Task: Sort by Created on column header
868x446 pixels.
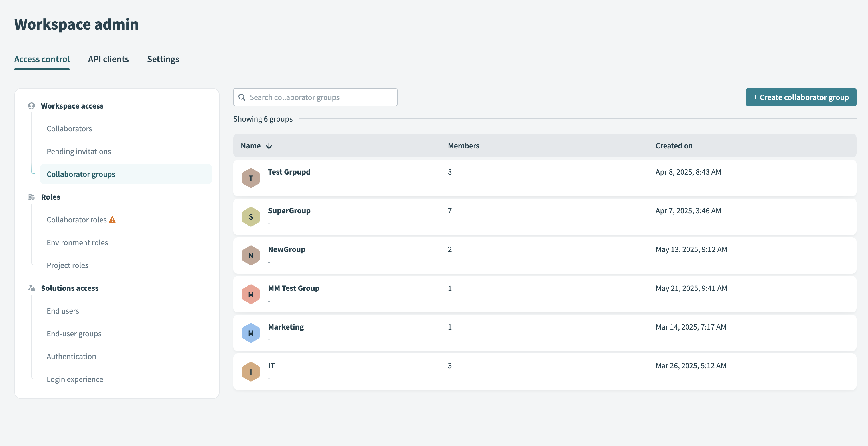Action: point(674,146)
